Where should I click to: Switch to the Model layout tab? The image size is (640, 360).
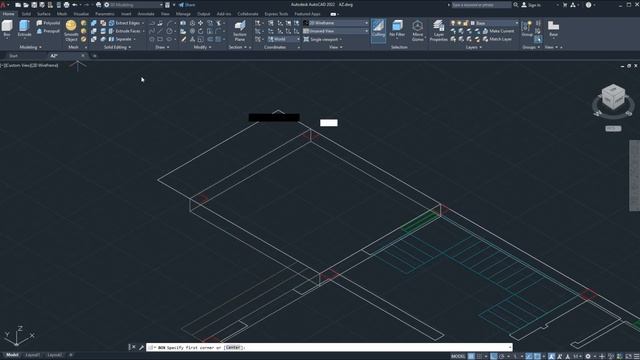point(12,355)
